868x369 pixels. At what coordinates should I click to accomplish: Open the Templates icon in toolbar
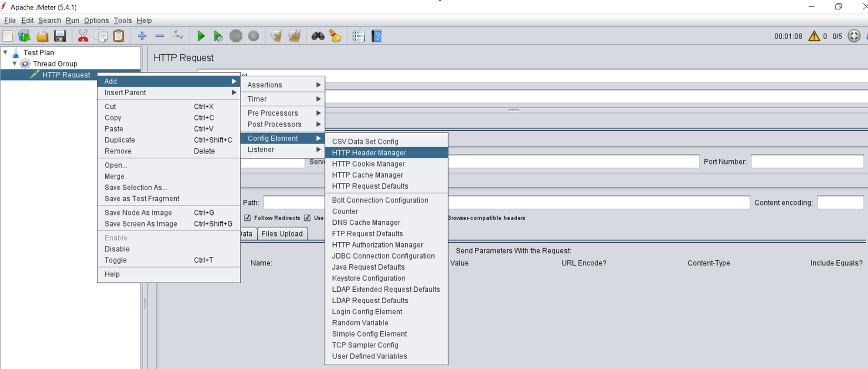[24, 36]
